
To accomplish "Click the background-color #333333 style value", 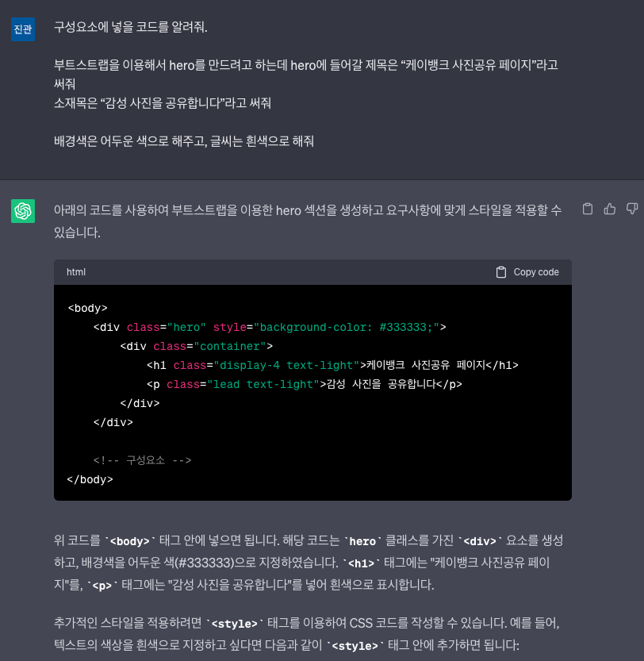I will (x=347, y=327).
